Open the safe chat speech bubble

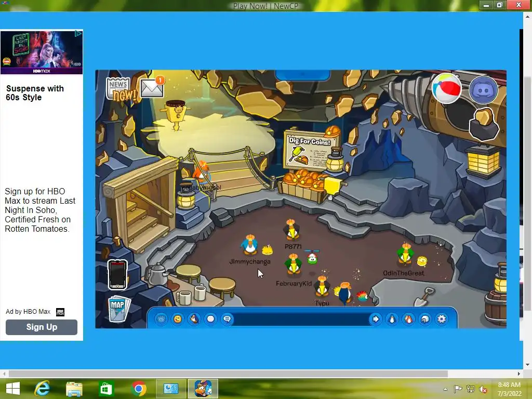(x=228, y=319)
